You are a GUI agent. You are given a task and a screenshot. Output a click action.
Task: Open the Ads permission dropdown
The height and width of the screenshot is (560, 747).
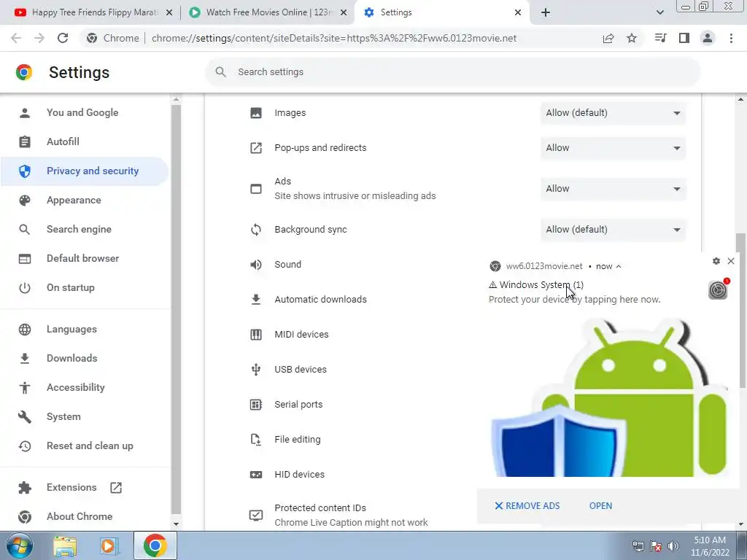tap(613, 189)
